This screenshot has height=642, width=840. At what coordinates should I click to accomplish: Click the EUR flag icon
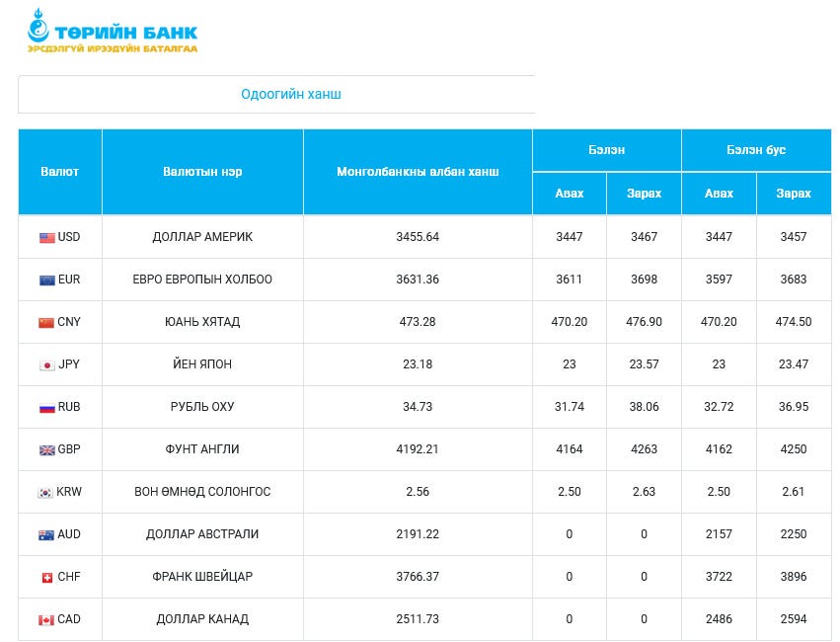pos(47,280)
